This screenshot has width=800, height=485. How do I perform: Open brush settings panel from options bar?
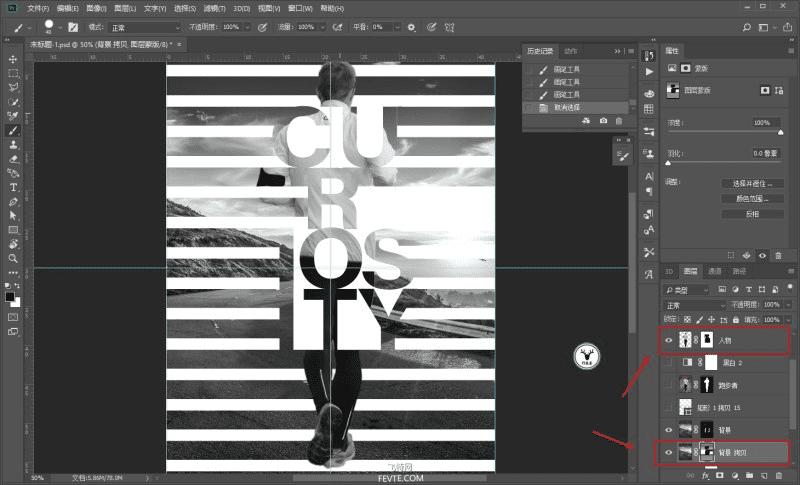tap(73, 28)
